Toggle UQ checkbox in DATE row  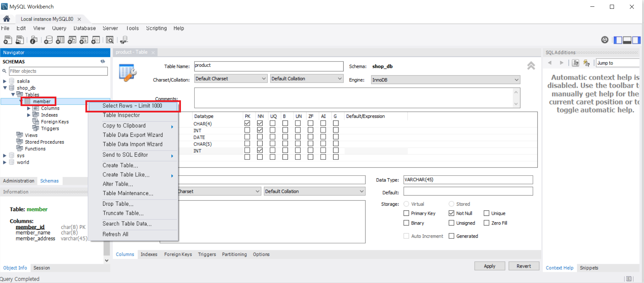click(x=272, y=137)
